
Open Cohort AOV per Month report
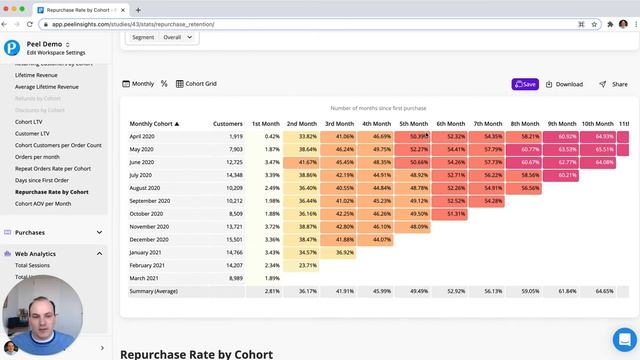[43, 204]
